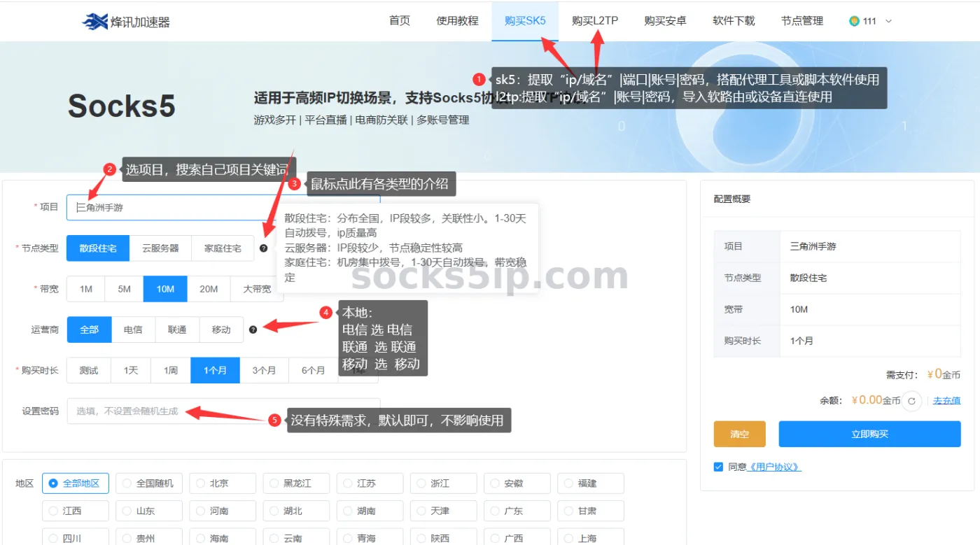Image resolution: width=980 pixels, height=545 pixels.
Task: Select the 湖北 region radio
Action: (296, 511)
